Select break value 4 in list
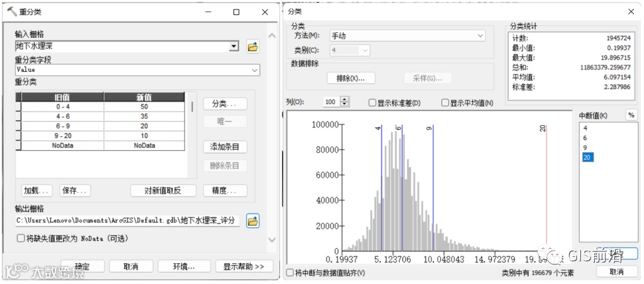 tap(585, 128)
